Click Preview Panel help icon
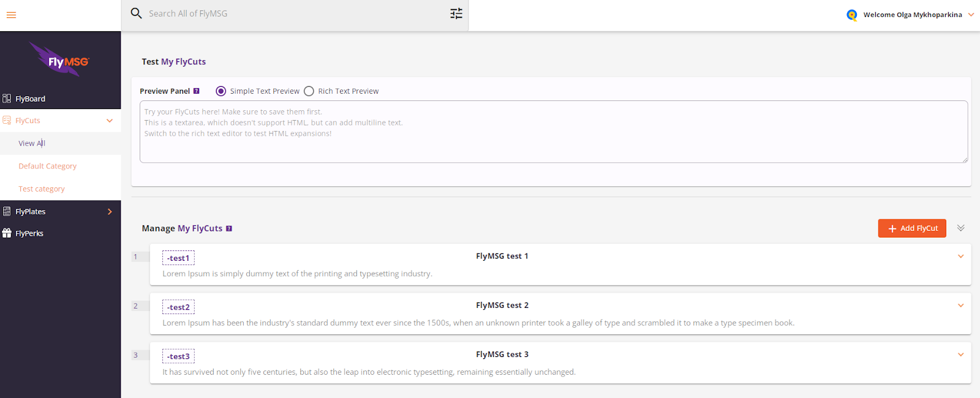 [x=197, y=91]
